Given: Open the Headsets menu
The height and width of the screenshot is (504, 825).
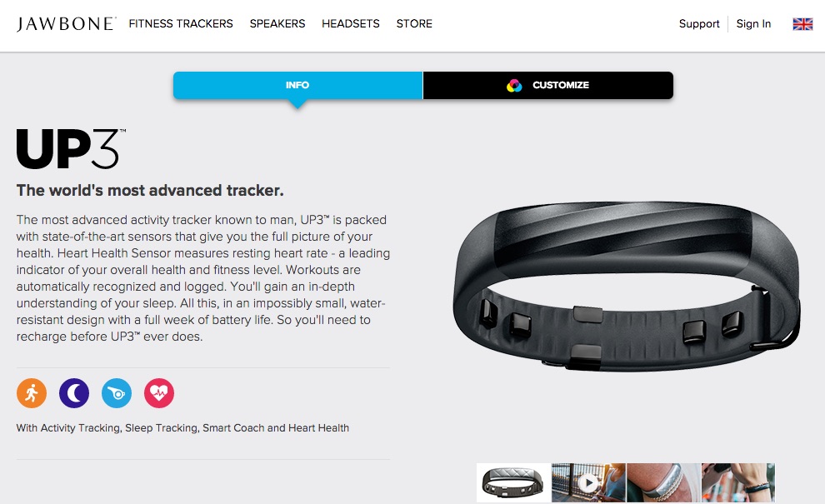Looking at the screenshot, I should pos(350,23).
